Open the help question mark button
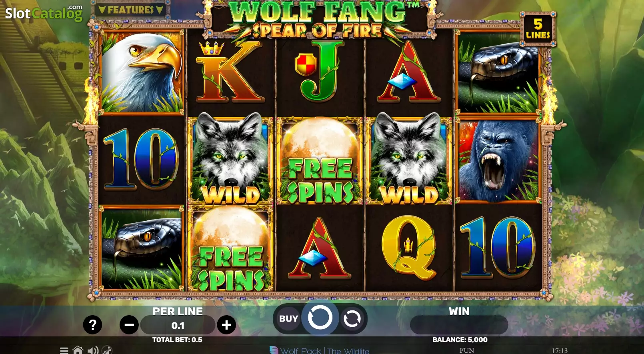 pyautogui.click(x=92, y=325)
